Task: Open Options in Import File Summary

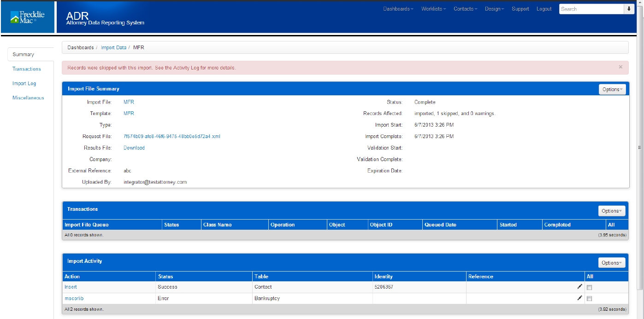Action: (x=612, y=89)
